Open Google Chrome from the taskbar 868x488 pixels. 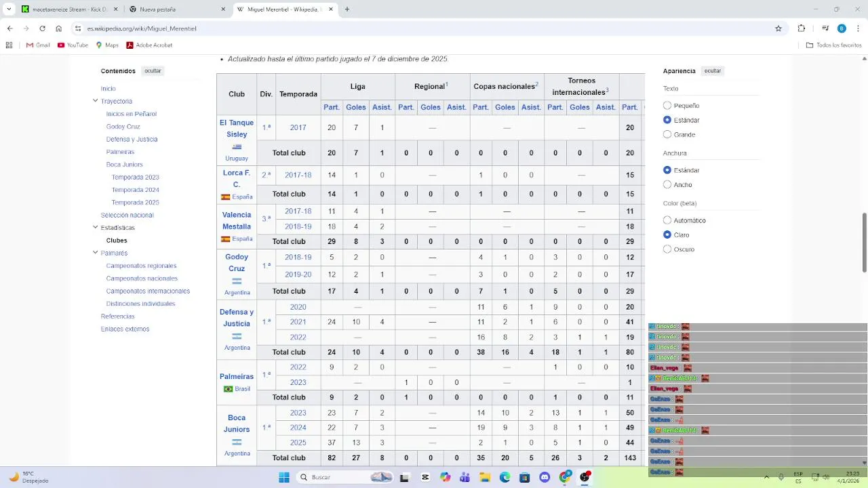click(x=564, y=477)
